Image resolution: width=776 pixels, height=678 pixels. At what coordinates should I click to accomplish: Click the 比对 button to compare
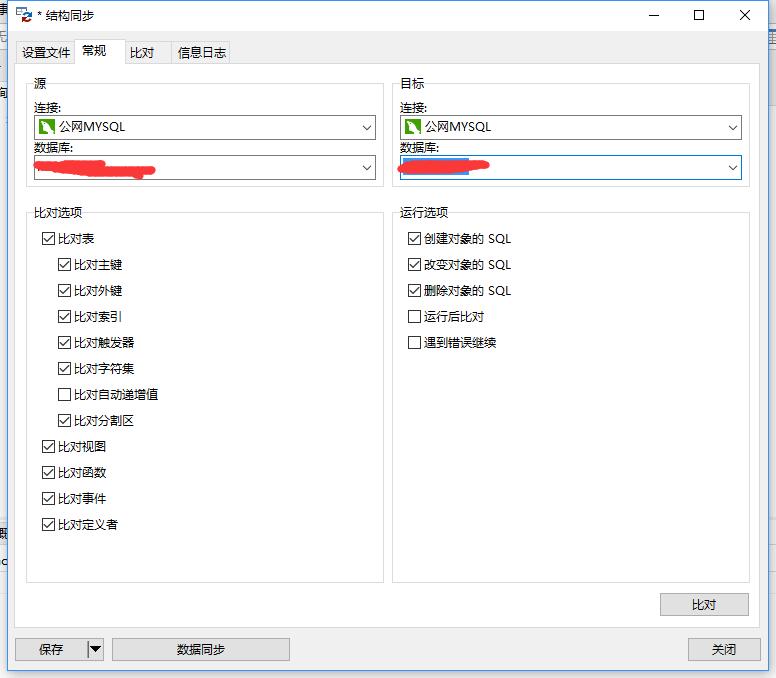704,605
